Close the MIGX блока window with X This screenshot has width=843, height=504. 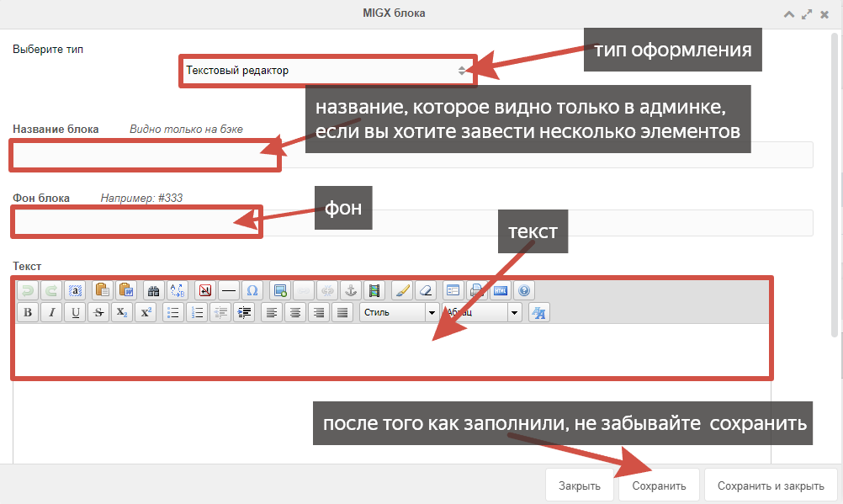pyautogui.click(x=824, y=14)
